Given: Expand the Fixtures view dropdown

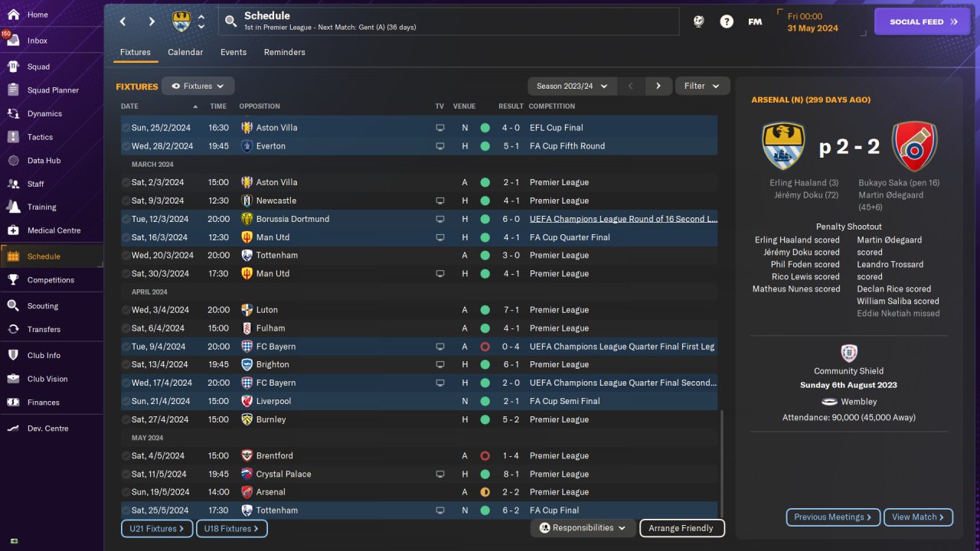Looking at the screenshot, I should pyautogui.click(x=198, y=86).
